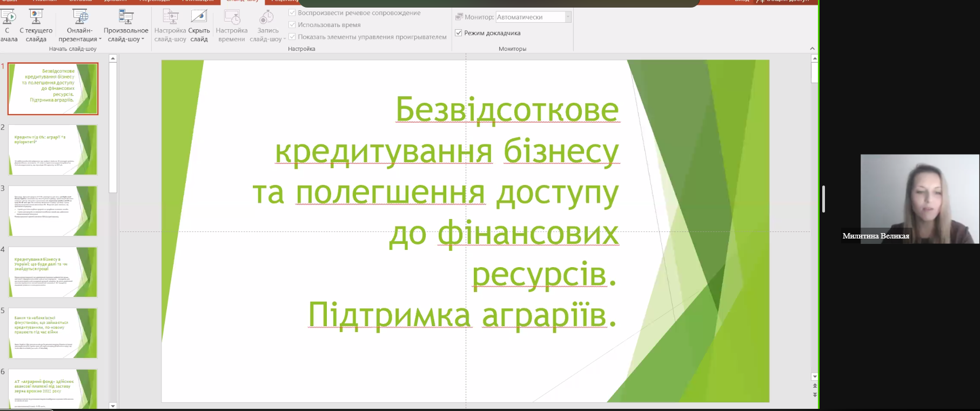
Task: Click main slide area scroll down arrow
Action: [x=815, y=376]
